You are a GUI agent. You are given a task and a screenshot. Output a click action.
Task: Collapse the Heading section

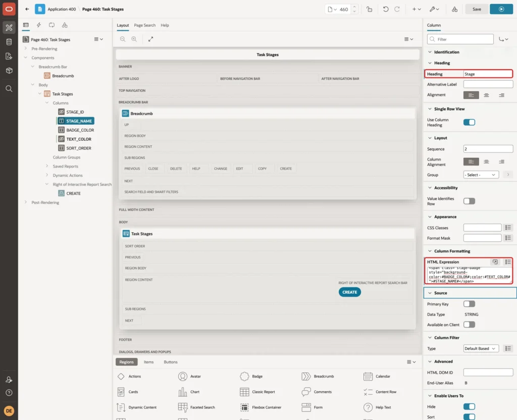click(430, 63)
